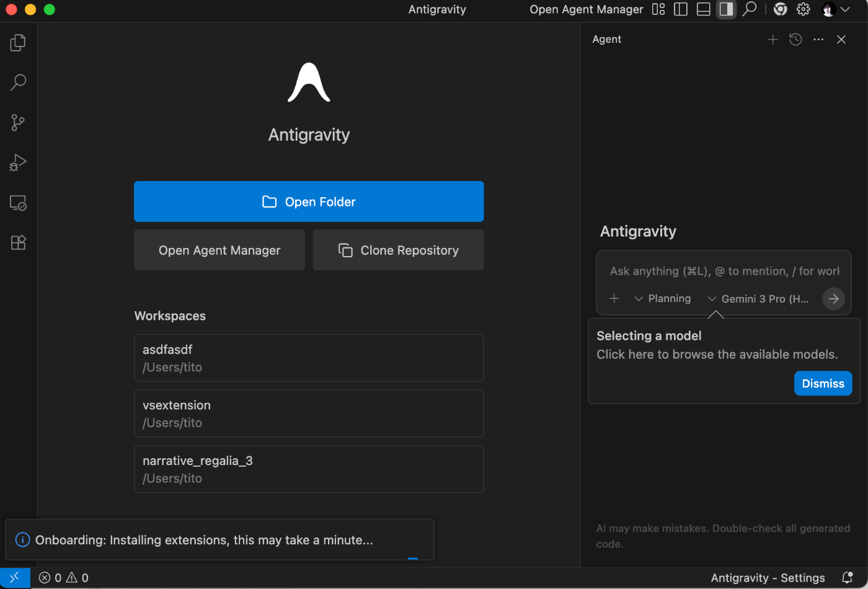868x589 pixels.
Task: Dismiss the Selecting a model tip
Action: 823,383
